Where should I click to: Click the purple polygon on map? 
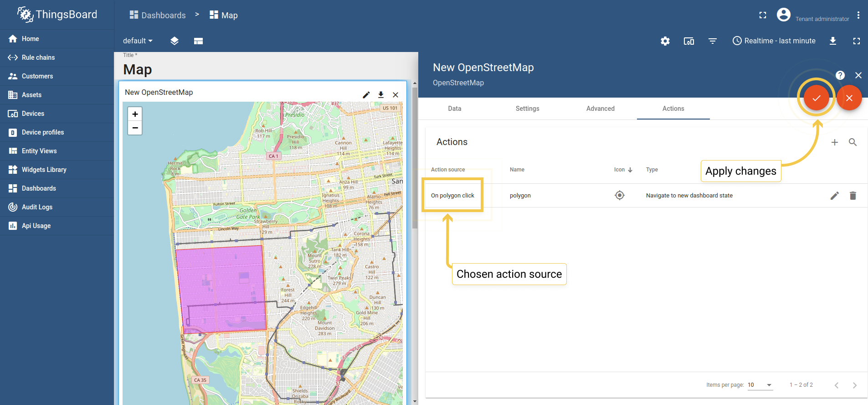pyautogui.click(x=222, y=289)
